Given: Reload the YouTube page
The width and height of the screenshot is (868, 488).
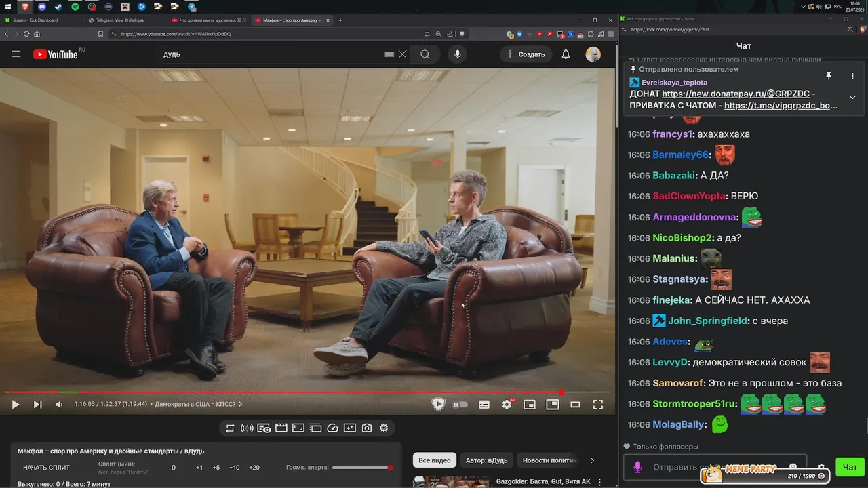Looking at the screenshot, I should (x=26, y=34).
